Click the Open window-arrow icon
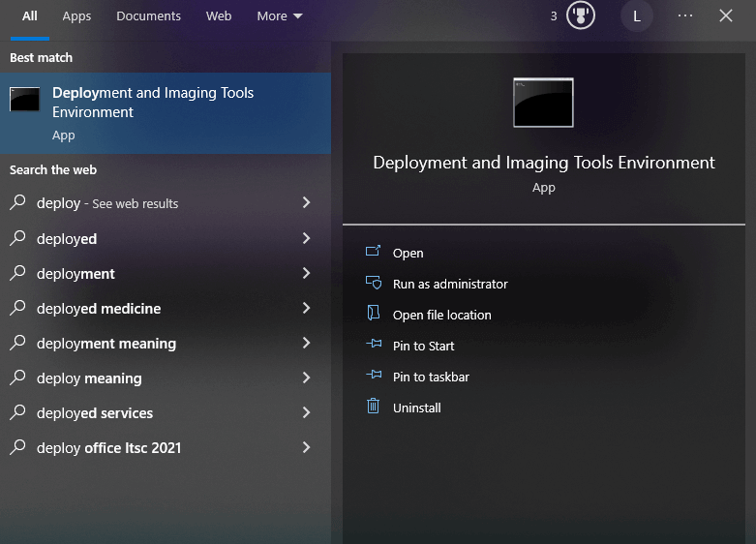756x544 pixels. coord(374,251)
